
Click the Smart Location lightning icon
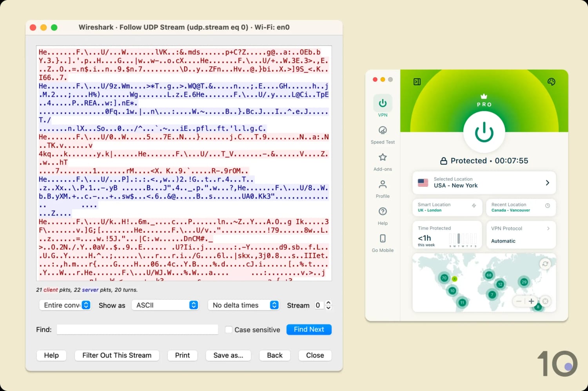[x=474, y=205]
